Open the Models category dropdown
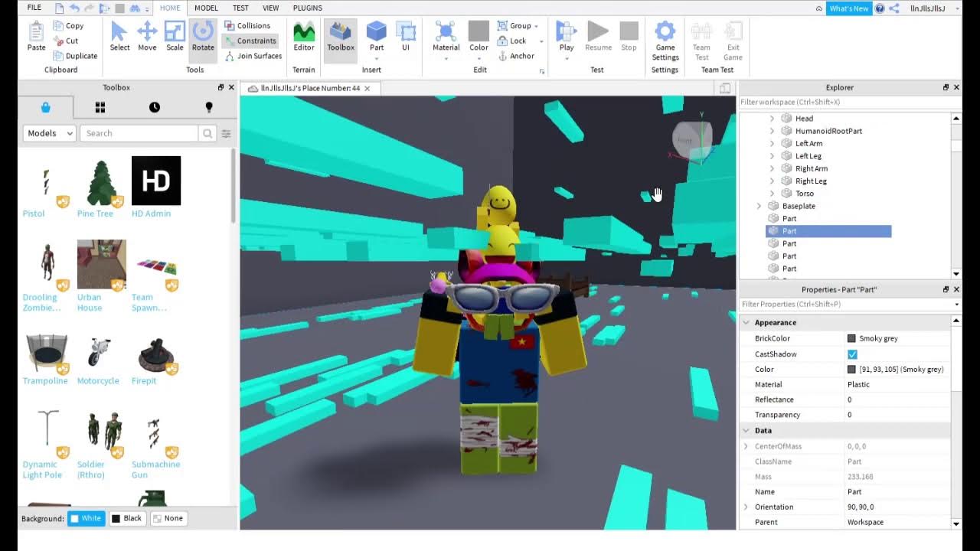This screenshot has height=551, width=980. [x=49, y=133]
